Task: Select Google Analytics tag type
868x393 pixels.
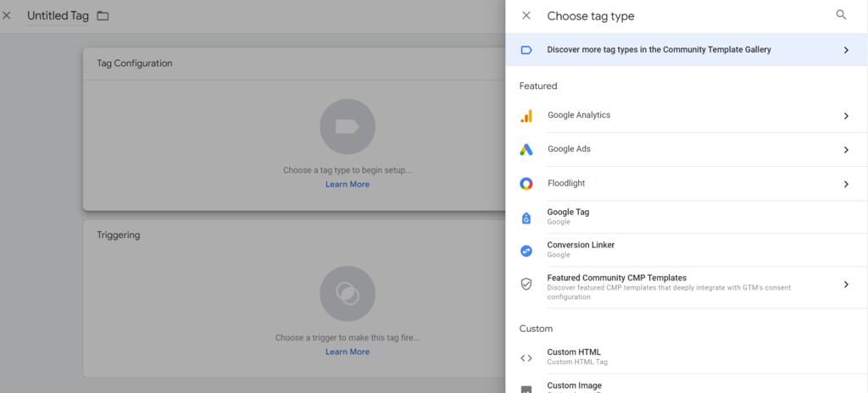Action: click(x=687, y=116)
